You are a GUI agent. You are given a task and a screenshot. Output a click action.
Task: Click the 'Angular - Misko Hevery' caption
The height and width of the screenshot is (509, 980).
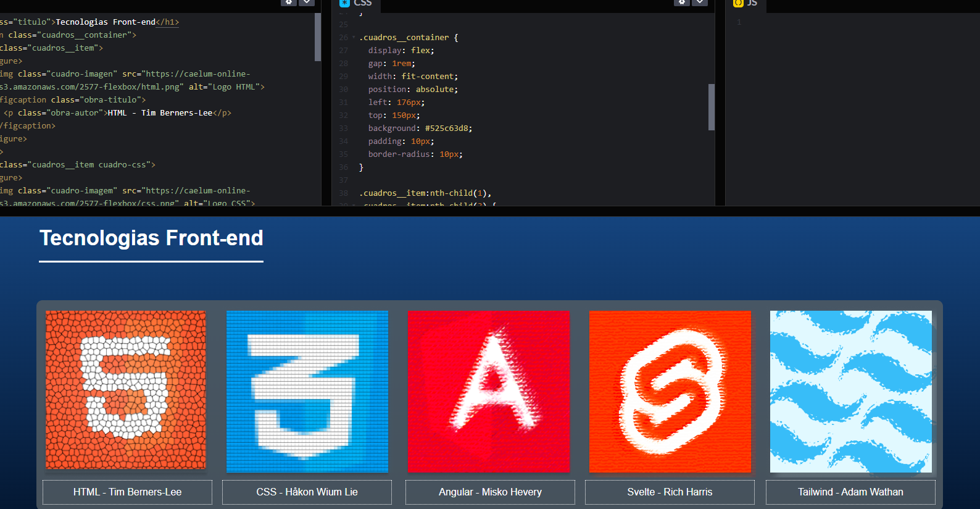tap(490, 492)
